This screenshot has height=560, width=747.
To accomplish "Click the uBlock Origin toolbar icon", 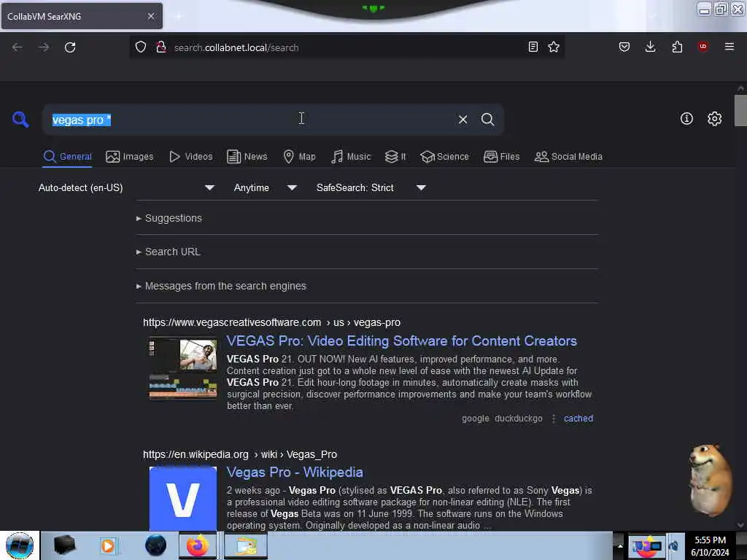I will tap(703, 47).
